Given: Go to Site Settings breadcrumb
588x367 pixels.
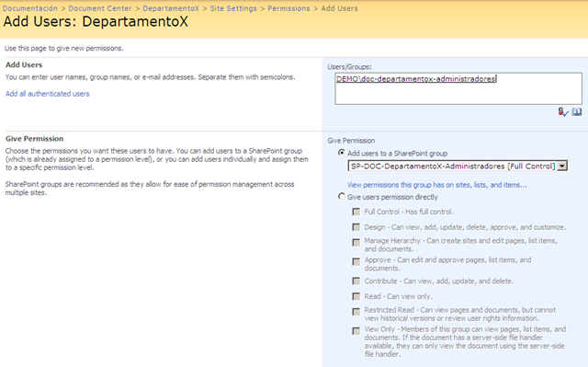Looking at the screenshot, I should coord(233,8).
